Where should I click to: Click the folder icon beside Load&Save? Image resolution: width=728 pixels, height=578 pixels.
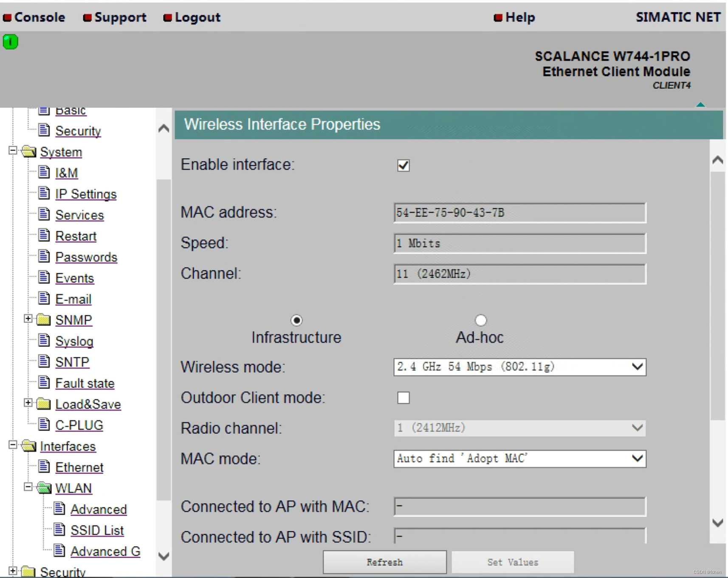coord(43,403)
